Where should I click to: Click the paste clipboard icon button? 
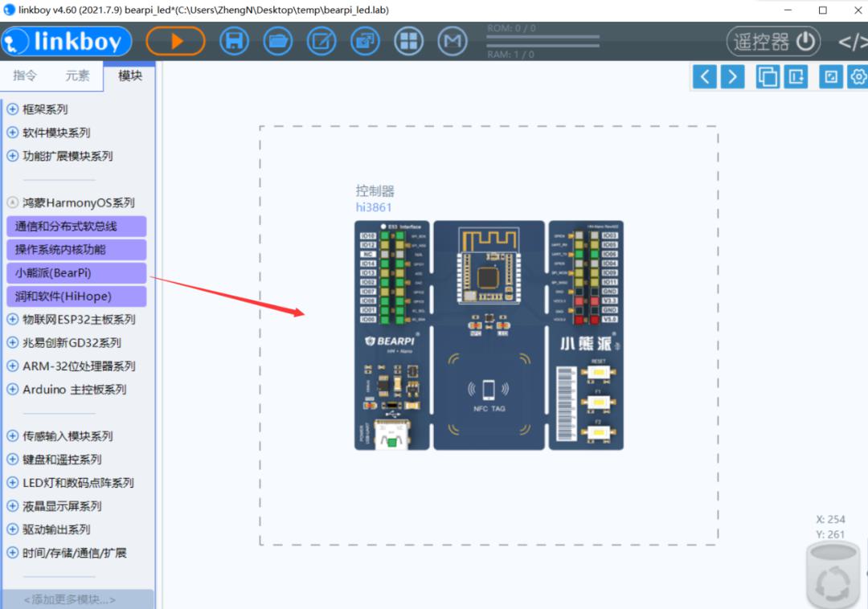pos(796,77)
